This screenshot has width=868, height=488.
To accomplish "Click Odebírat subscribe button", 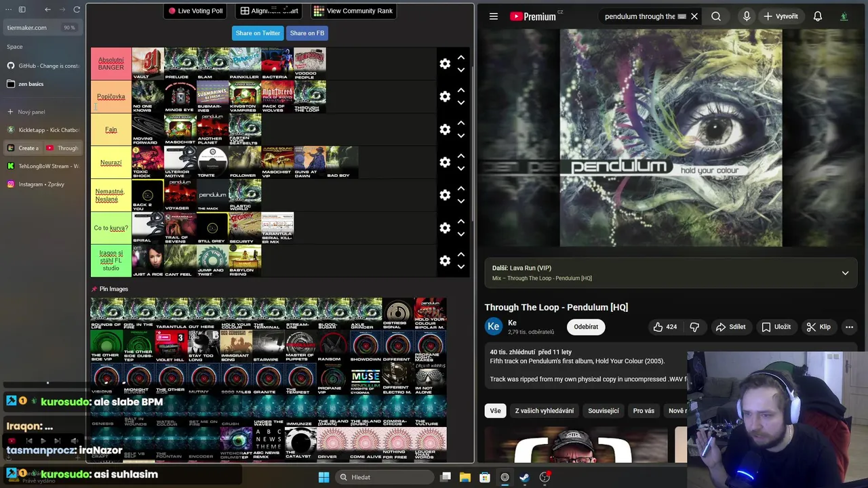I will 586,327.
